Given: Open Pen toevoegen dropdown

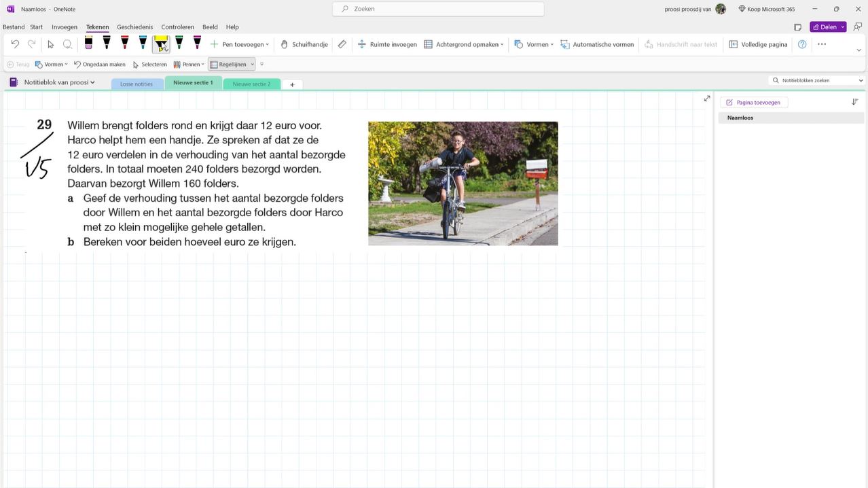Looking at the screenshot, I should (x=240, y=44).
